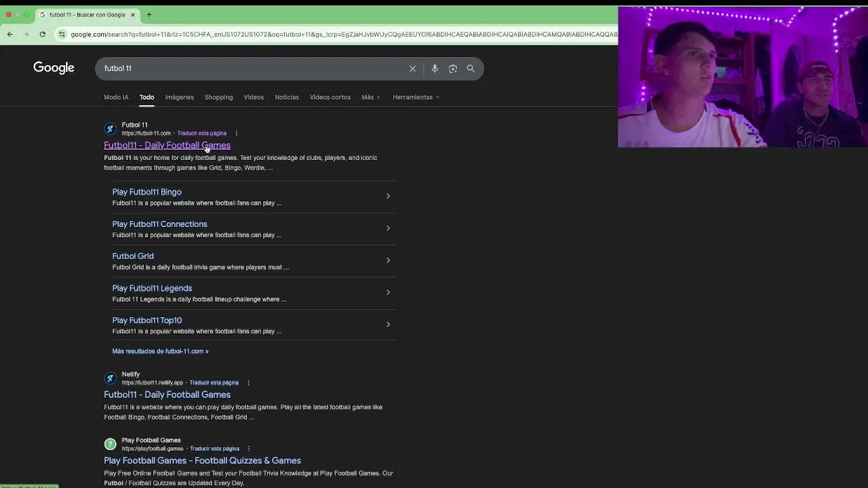Switch to the Videos cortos tab
Image resolution: width=868 pixels, height=488 pixels.
click(x=330, y=97)
